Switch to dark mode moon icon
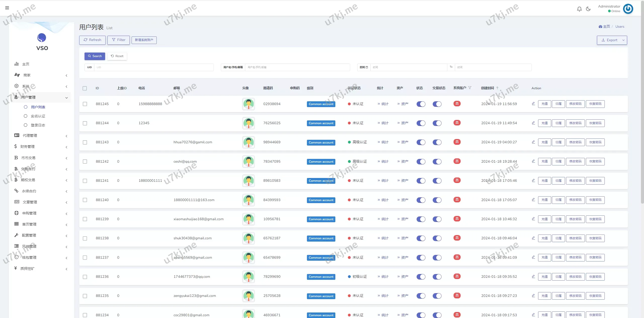This screenshot has width=644, height=318. [588, 9]
